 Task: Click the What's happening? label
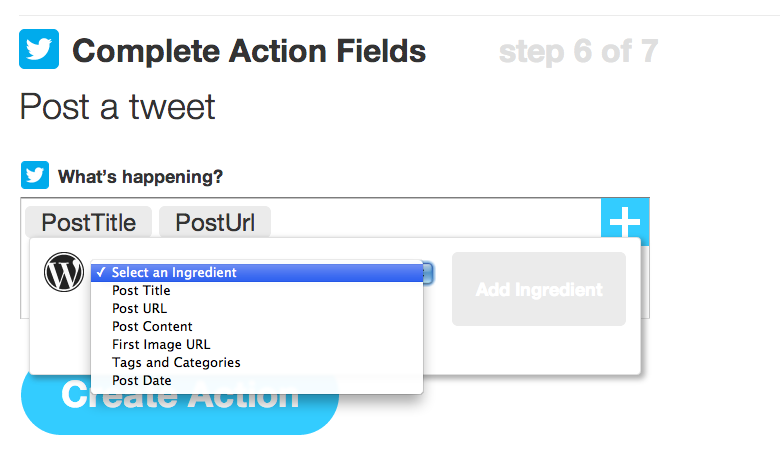[140, 177]
